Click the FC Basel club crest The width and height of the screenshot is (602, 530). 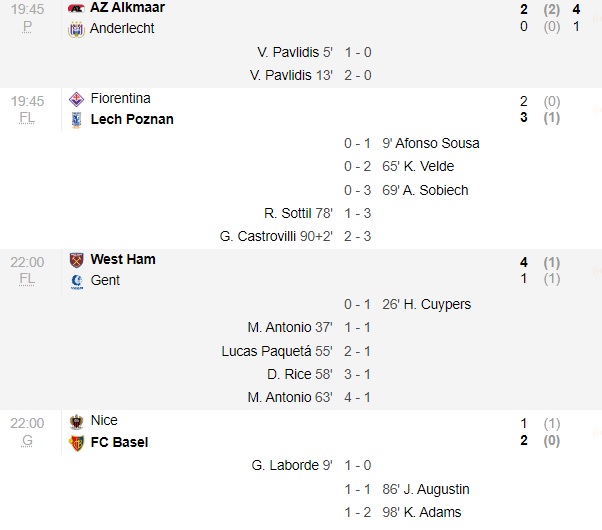[76, 442]
